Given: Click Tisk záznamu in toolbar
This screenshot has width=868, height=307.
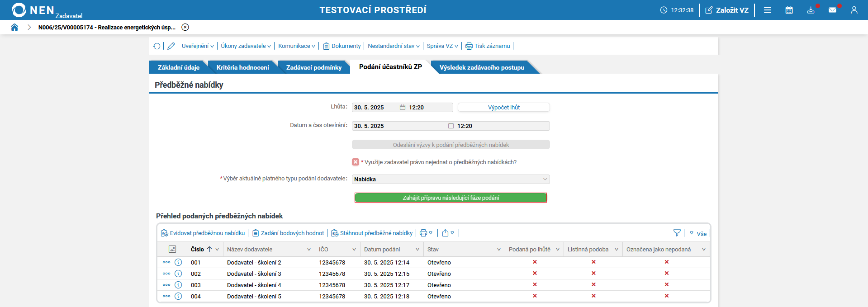Looking at the screenshot, I should (488, 46).
